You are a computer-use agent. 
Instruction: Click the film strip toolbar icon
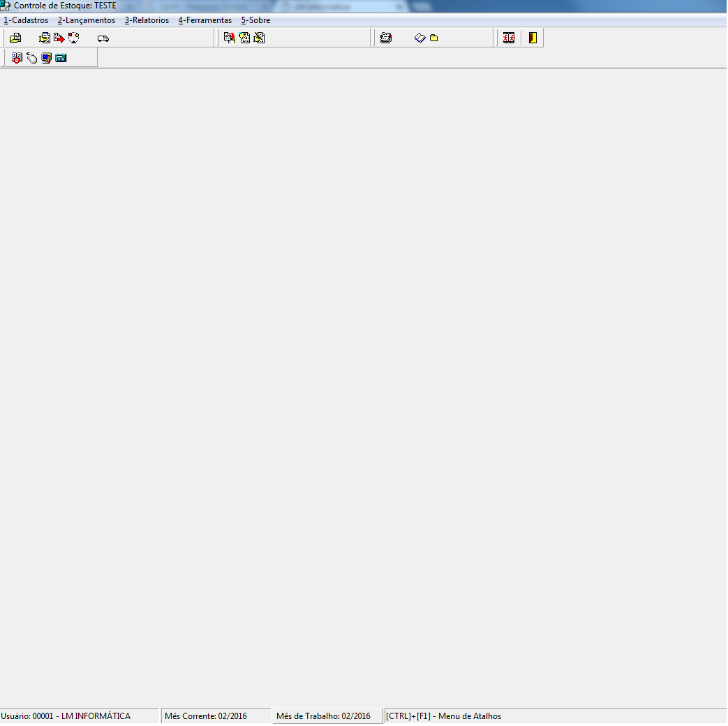tap(509, 38)
